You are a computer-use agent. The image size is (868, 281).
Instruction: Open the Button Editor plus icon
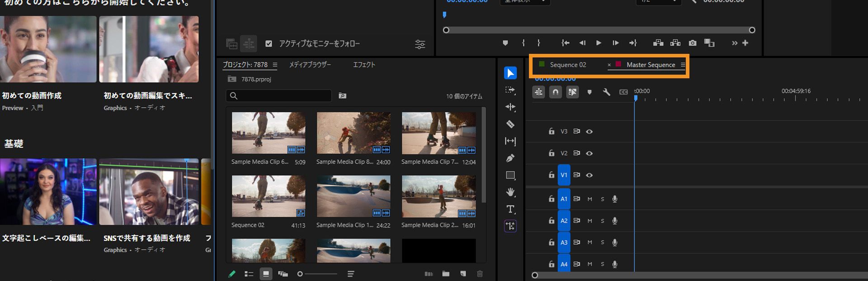(745, 43)
